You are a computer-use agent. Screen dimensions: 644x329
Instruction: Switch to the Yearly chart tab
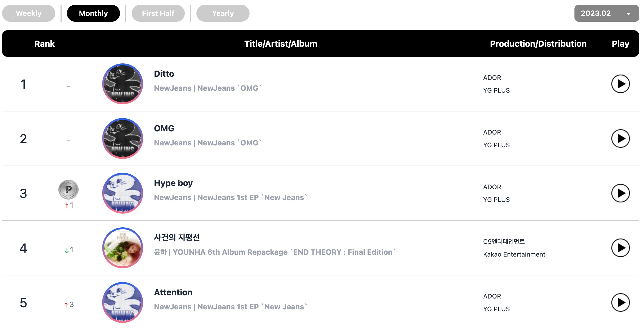[x=223, y=13]
